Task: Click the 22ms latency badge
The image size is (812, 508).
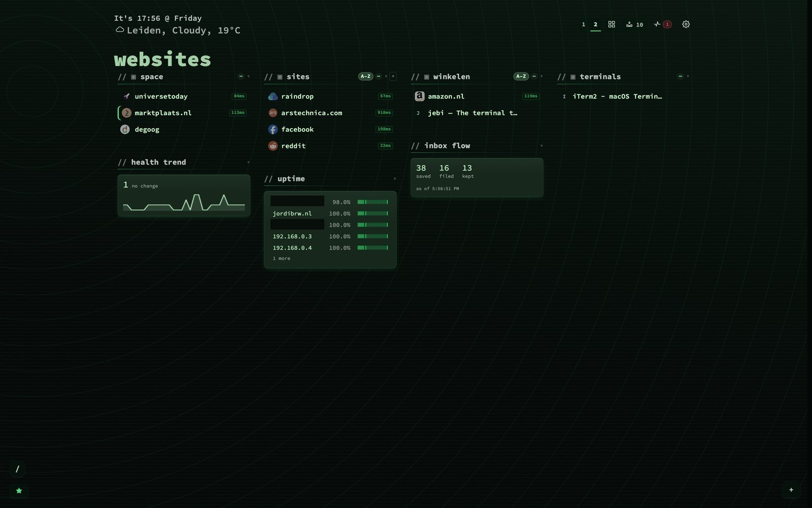Action: [385, 146]
